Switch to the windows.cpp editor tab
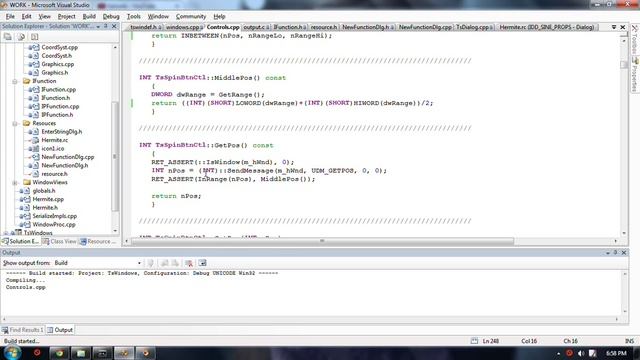The width and height of the screenshot is (640, 360). 183,27
